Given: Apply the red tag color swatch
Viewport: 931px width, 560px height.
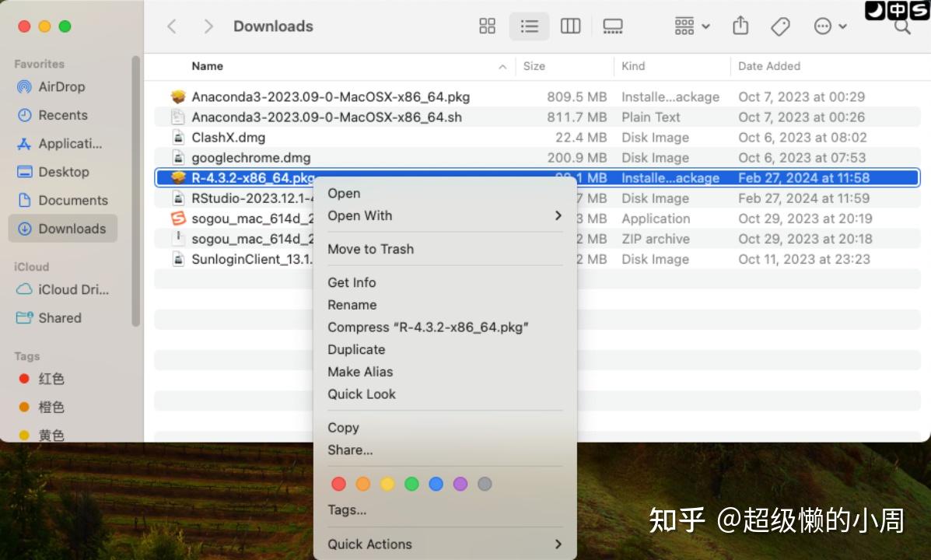Looking at the screenshot, I should 338,483.
